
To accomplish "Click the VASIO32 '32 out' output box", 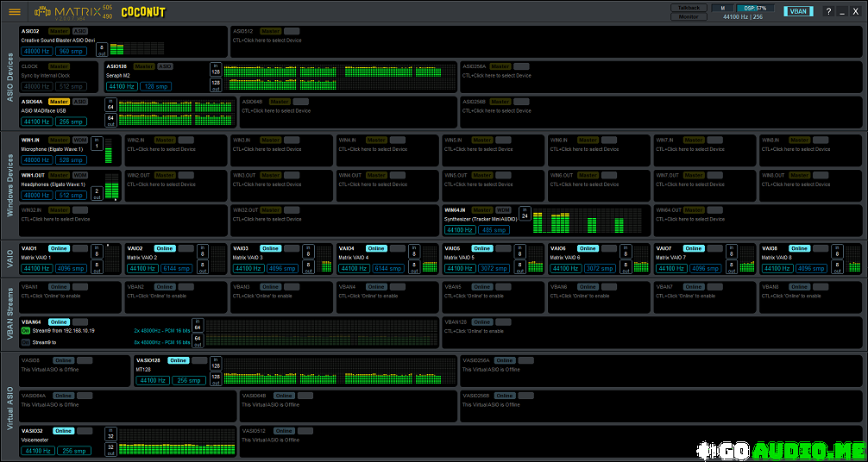I will [x=110, y=449].
